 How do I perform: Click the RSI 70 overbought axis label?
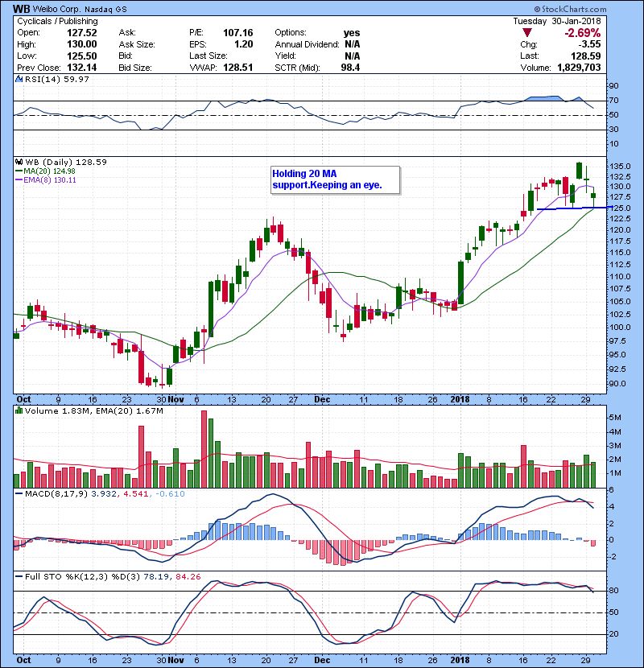click(613, 101)
